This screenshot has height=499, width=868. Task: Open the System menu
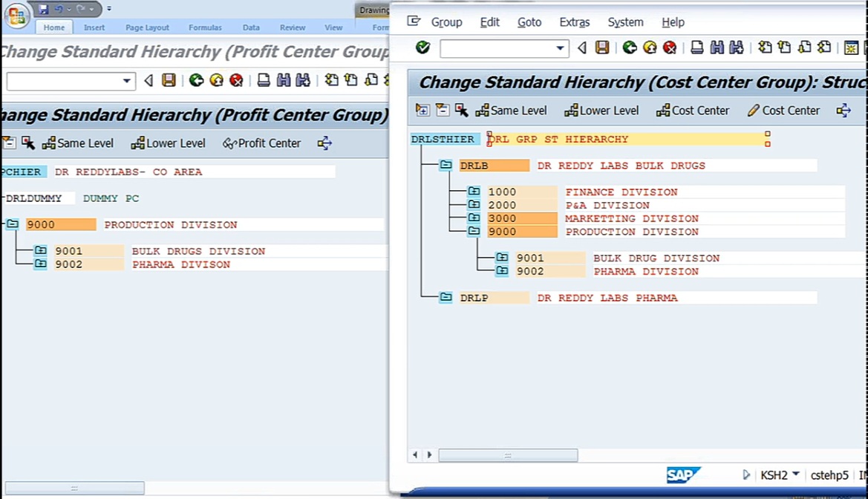[x=625, y=22]
